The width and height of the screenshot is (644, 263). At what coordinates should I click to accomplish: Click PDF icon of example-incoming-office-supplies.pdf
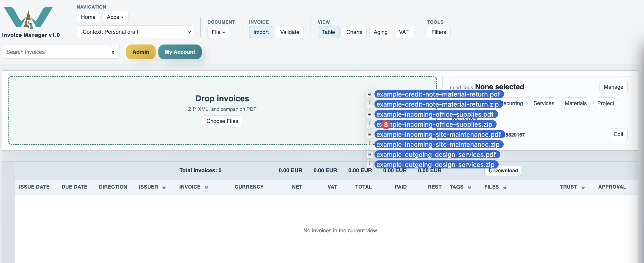click(370, 114)
